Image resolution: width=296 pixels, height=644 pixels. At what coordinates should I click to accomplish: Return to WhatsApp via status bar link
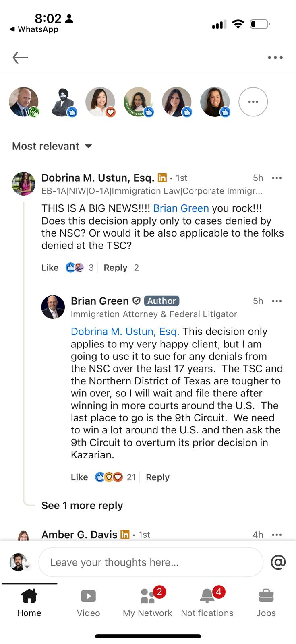tap(34, 29)
